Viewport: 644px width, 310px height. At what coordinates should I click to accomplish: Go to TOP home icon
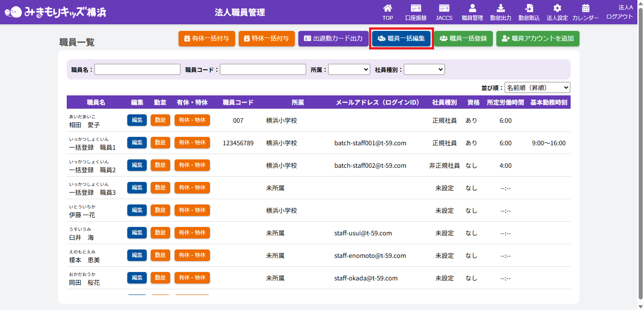click(388, 8)
